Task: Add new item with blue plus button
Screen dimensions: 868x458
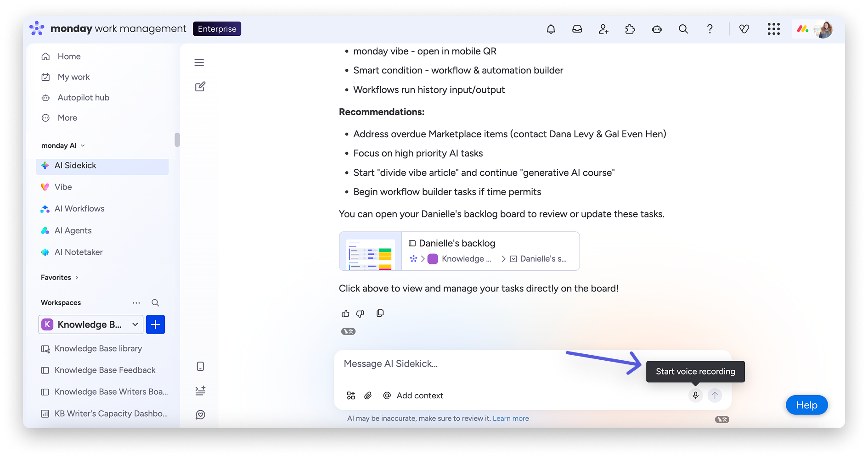Action: click(x=156, y=324)
